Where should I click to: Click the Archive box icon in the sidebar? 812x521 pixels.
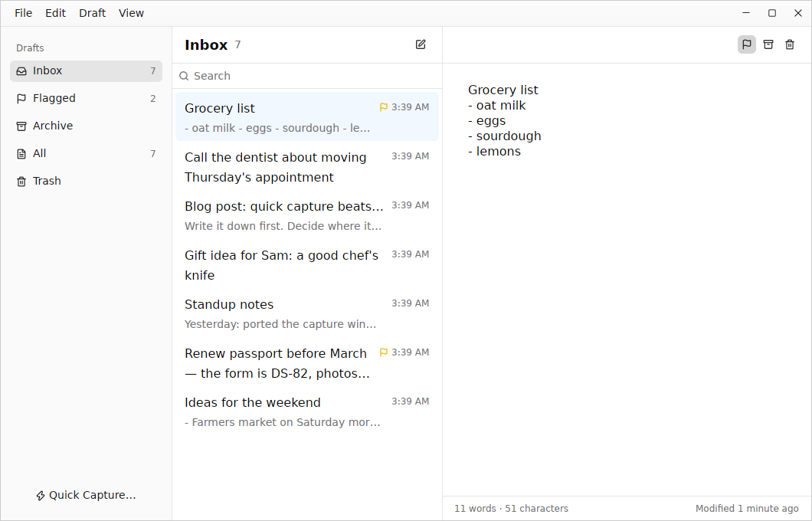[x=21, y=126]
